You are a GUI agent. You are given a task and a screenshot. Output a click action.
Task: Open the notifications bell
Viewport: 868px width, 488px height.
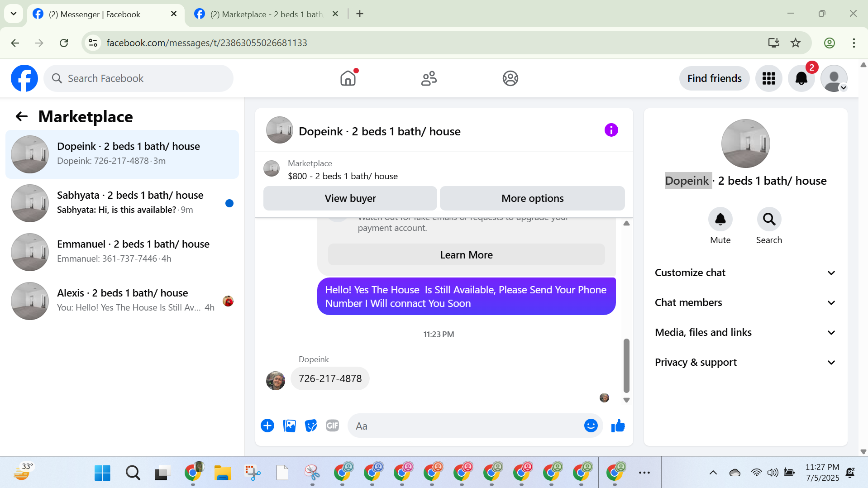(x=801, y=78)
